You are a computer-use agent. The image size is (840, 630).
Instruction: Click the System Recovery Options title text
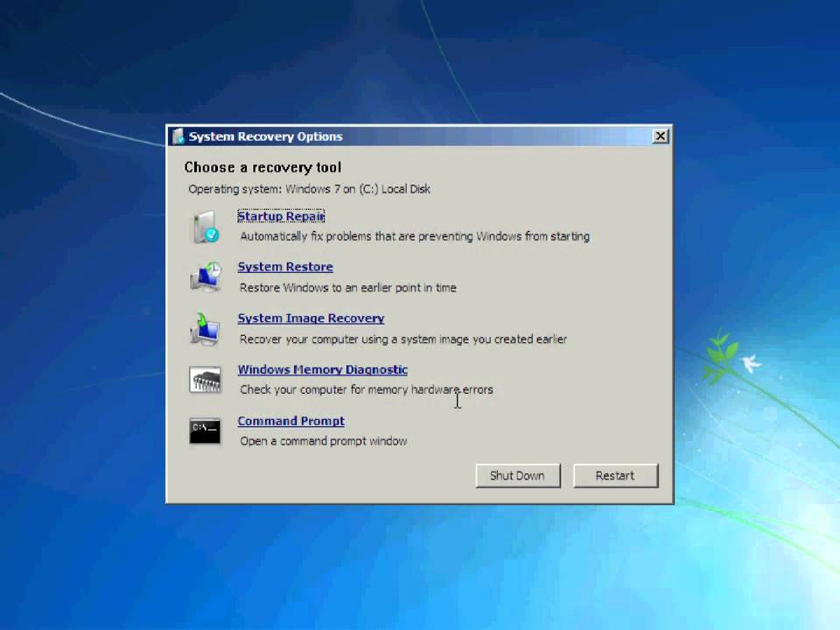(x=266, y=136)
